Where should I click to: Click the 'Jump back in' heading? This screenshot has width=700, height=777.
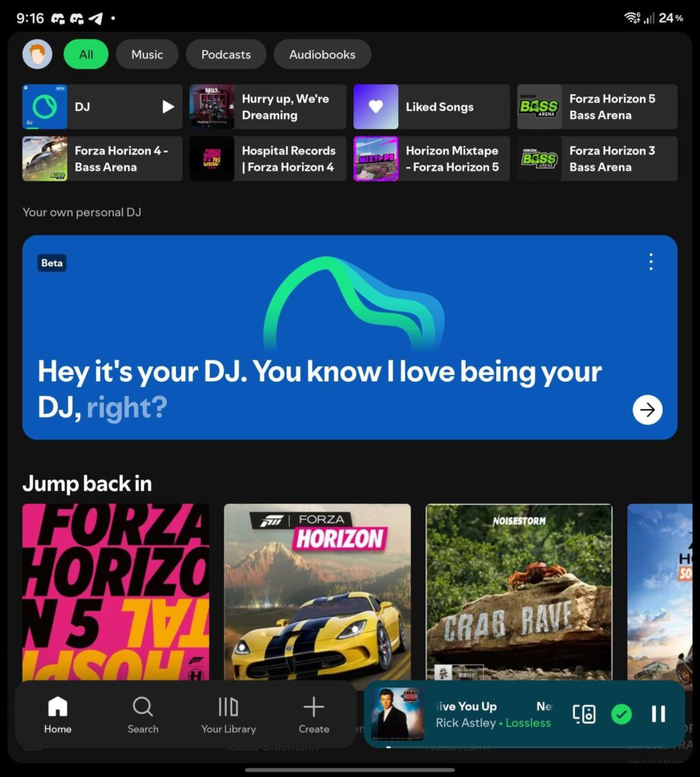click(x=87, y=483)
